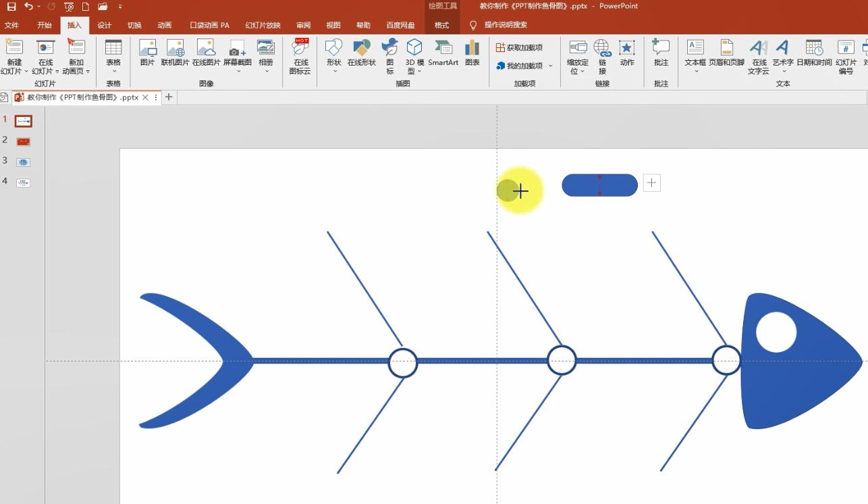Click 获取加载项 to get add-ins
Screen dimensions: 868x504
point(519,47)
